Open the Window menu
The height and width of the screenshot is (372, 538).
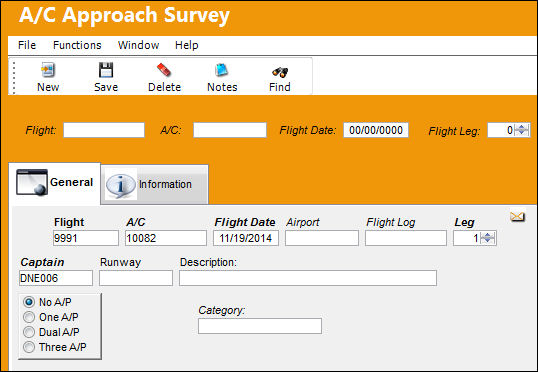tap(138, 45)
